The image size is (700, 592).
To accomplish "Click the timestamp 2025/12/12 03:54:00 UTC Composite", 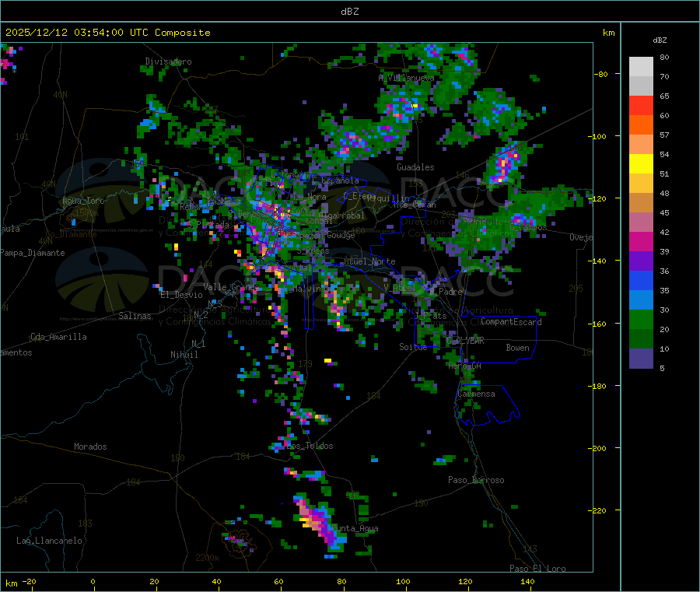I will pyautogui.click(x=107, y=33).
